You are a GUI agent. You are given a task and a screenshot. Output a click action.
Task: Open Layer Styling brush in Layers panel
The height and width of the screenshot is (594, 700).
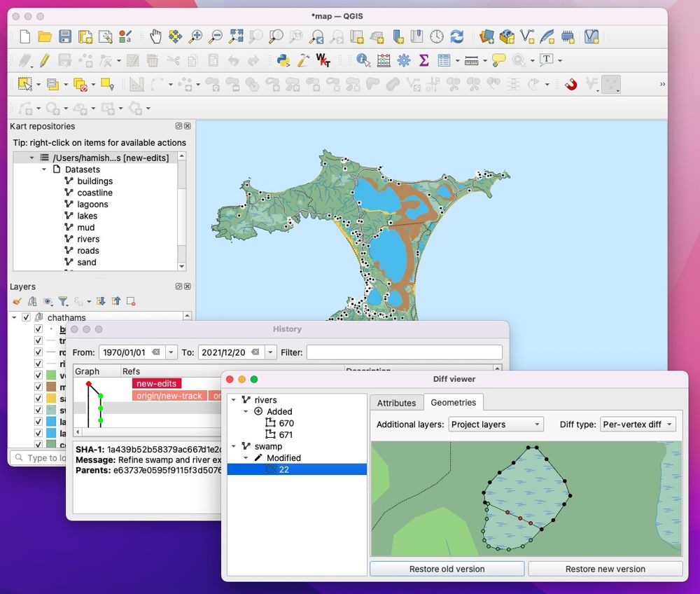17,301
